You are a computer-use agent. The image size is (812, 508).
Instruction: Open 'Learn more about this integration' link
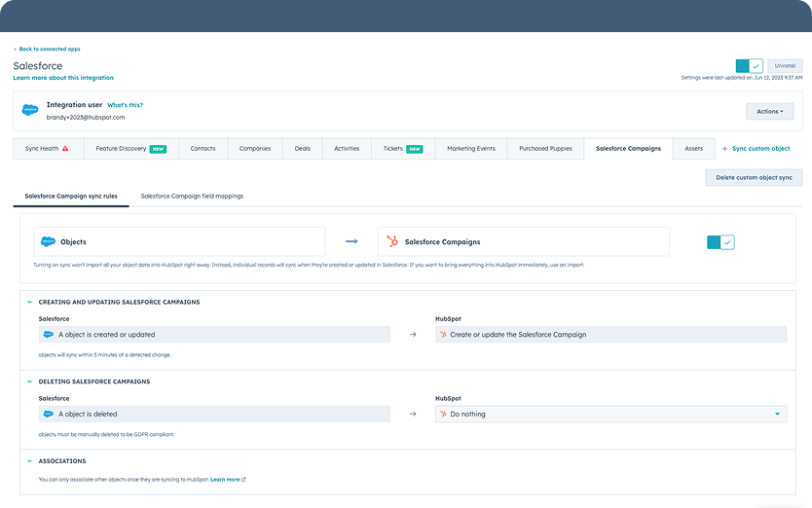pos(63,78)
